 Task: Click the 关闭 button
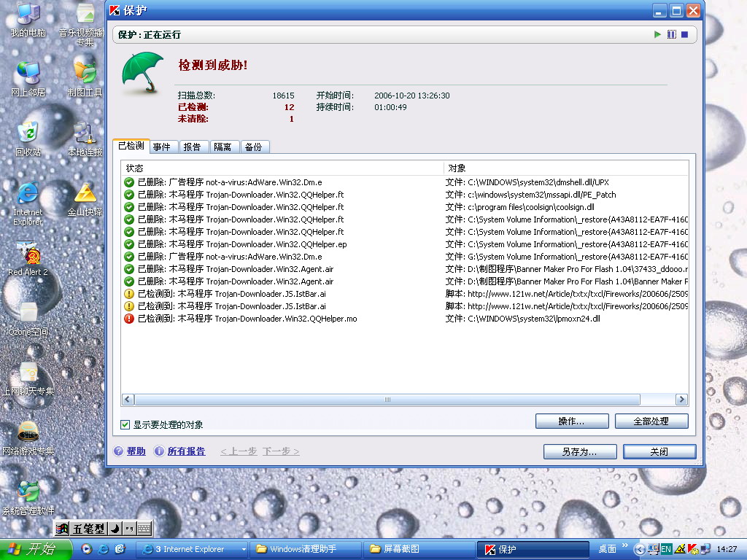point(659,451)
